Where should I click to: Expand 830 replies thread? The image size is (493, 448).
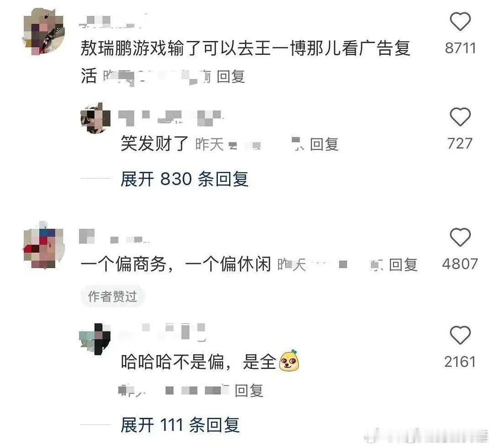pos(184,179)
